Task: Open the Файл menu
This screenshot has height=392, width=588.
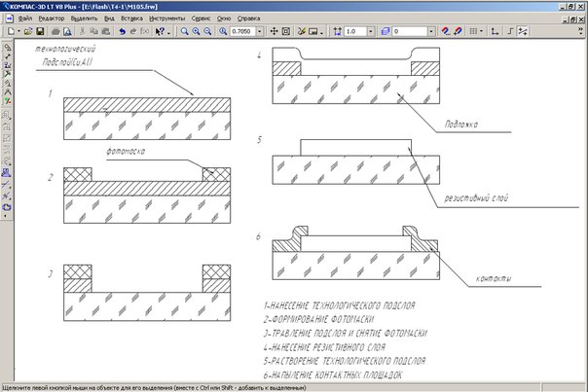Action: coord(25,18)
